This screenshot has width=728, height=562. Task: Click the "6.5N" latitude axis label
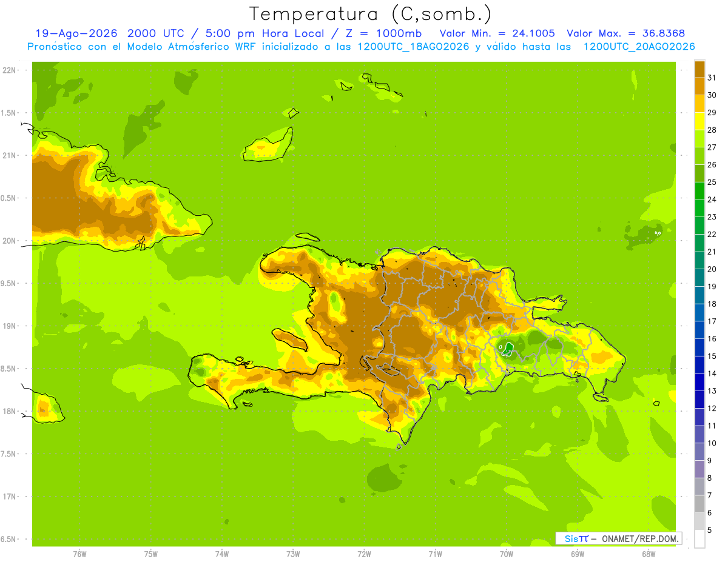tap(9, 539)
